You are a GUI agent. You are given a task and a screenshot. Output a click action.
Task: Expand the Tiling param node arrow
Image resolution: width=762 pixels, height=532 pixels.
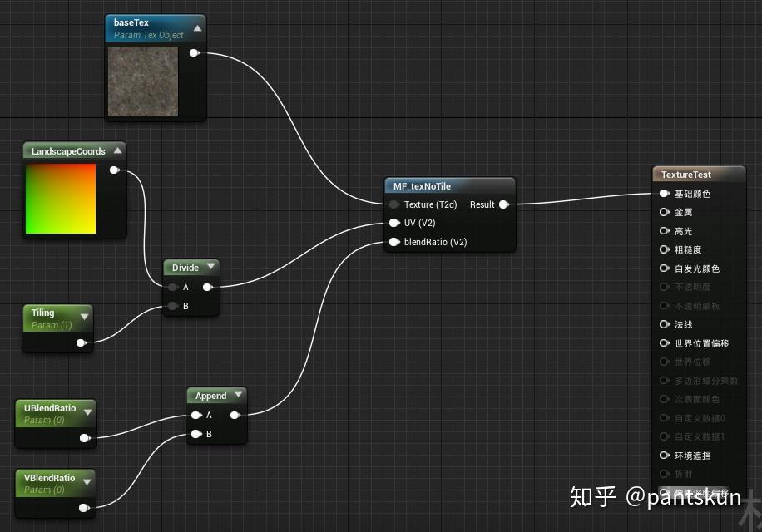click(x=85, y=317)
